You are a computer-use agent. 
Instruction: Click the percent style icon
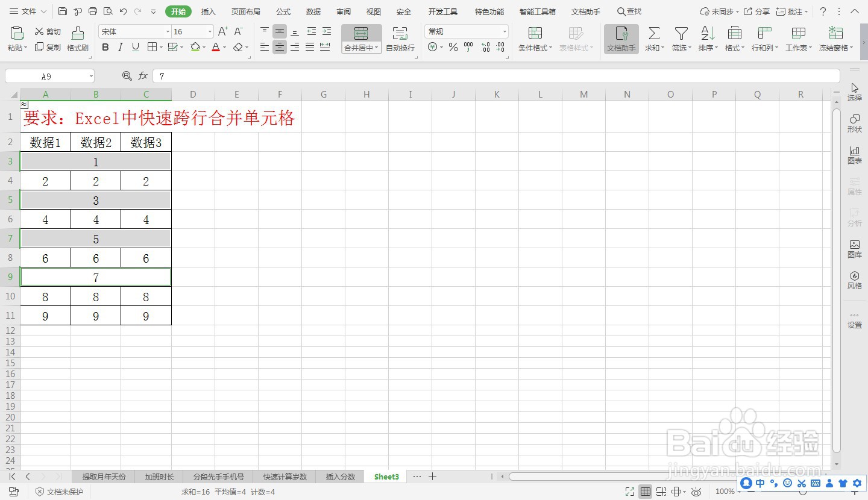(x=453, y=47)
